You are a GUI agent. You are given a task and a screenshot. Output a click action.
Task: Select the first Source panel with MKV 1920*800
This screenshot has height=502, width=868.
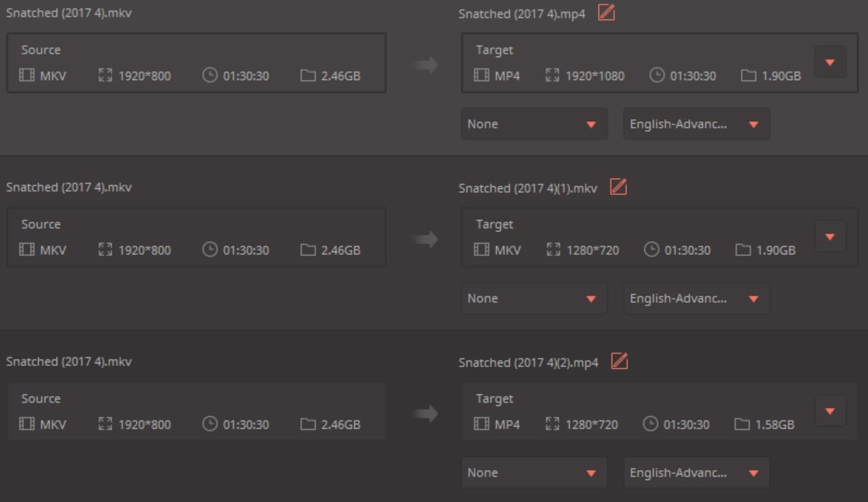tap(196, 62)
